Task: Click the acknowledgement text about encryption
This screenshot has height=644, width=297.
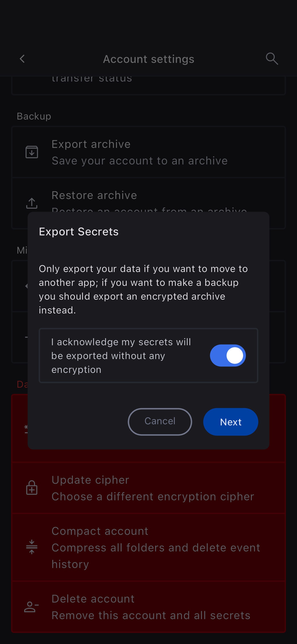Action: (x=121, y=355)
